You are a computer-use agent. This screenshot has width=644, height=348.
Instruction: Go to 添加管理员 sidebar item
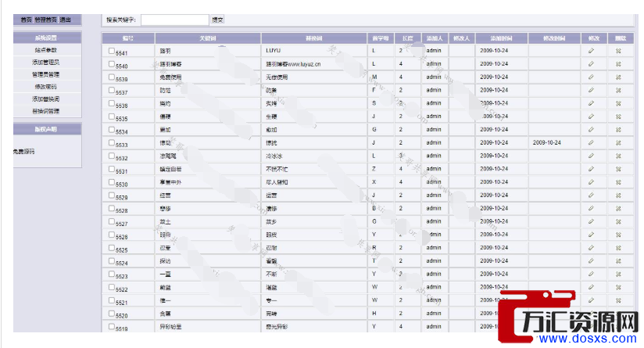point(45,63)
